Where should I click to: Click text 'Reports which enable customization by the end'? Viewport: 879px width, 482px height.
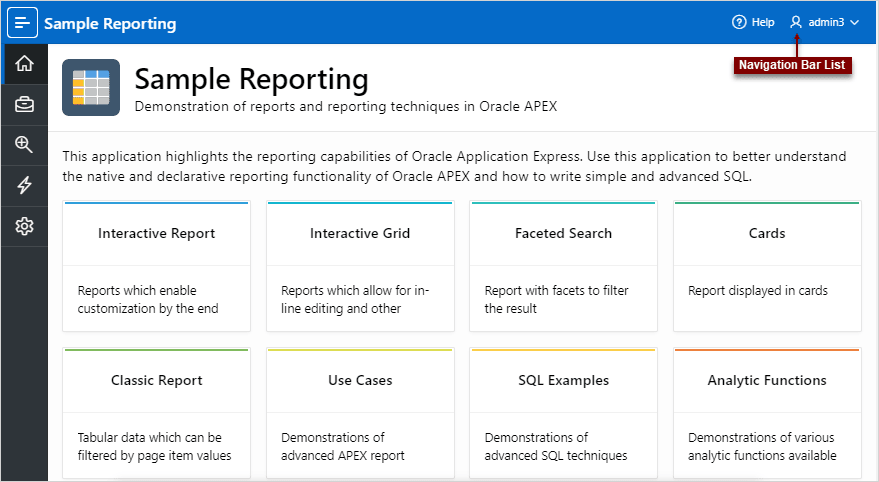(x=148, y=299)
